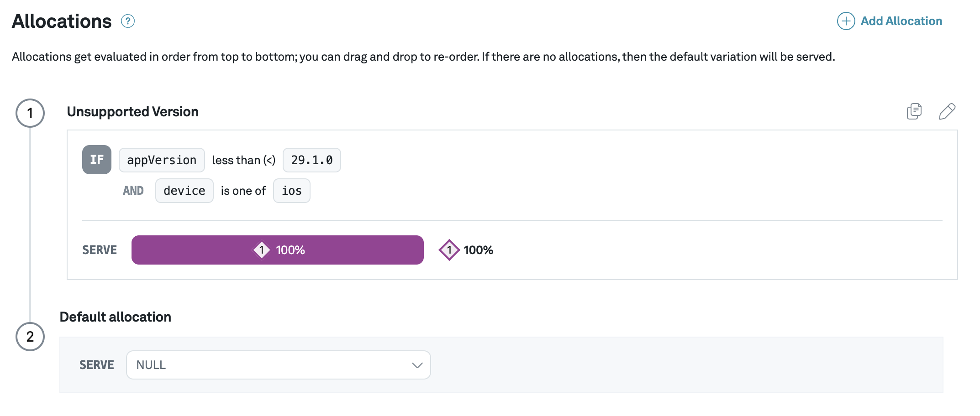Screen dimensions: 980x416
Task: Click the 29.1.0 version value chip
Action: [311, 160]
